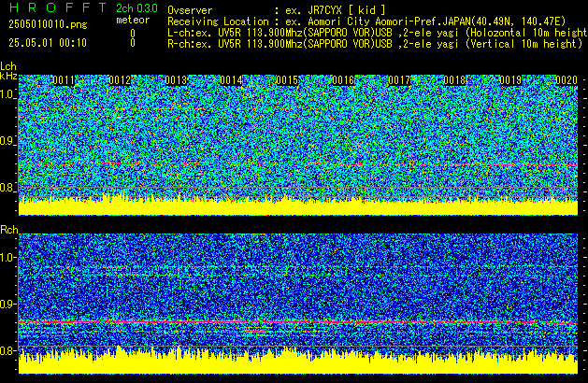Screen dimensions: 588x383
Task: Click time marker 0015 in Lch spectrogram
Action: (287, 80)
